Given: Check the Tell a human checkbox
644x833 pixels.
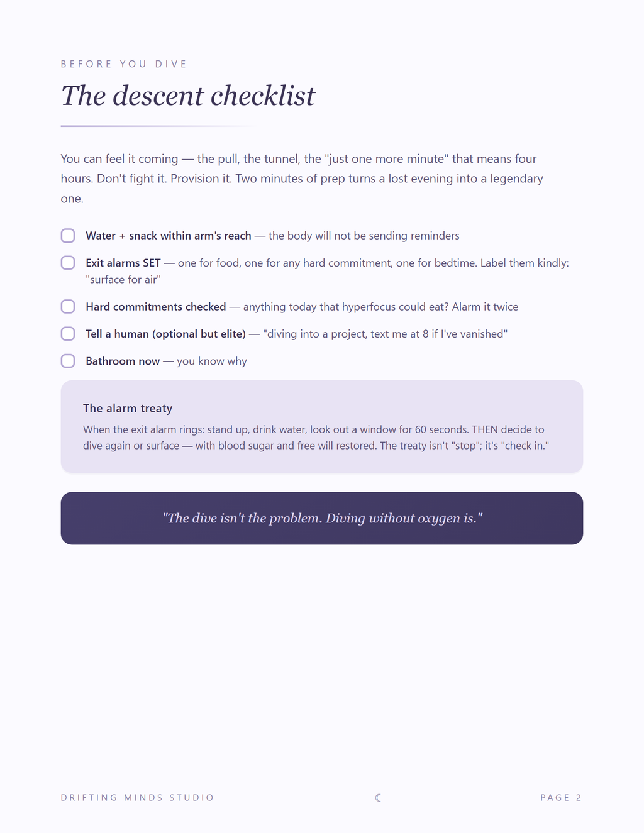Looking at the screenshot, I should 68,334.
